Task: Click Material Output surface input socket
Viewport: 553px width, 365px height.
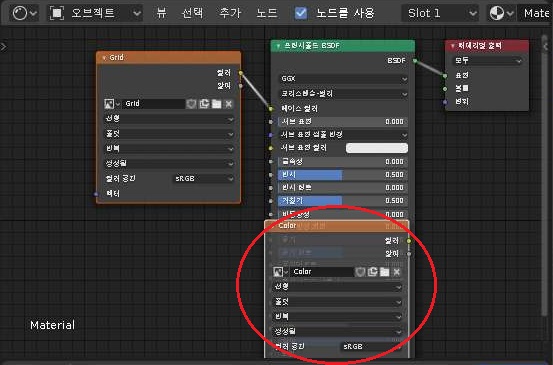Action: (x=445, y=75)
